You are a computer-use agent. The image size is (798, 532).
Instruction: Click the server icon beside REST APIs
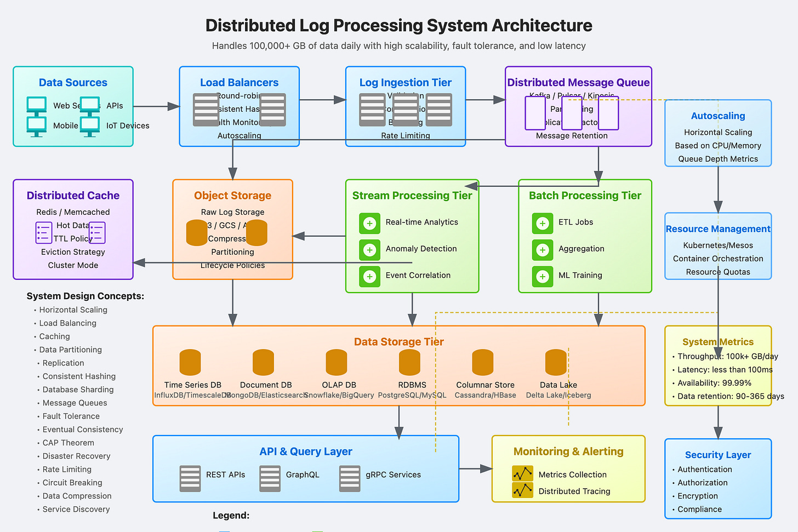(x=190, y=478)
